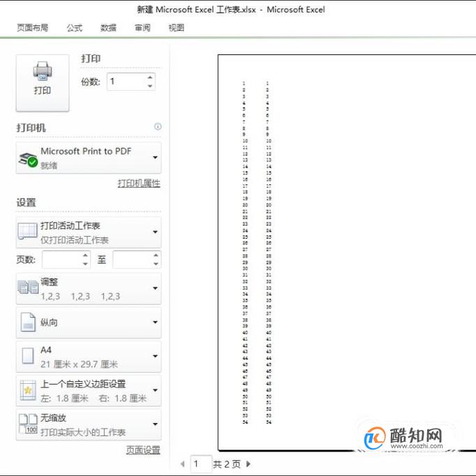The image size is (476, 476).
Task: Open the collated 1,2,3 dropdown
Action: click(x=89, y=289)
